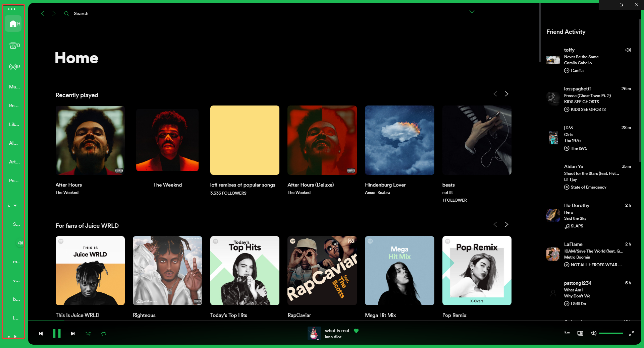Advance the For fans of Juice WRLD carousel
This screenshot has width=644, height=348.
click(506, 224)
